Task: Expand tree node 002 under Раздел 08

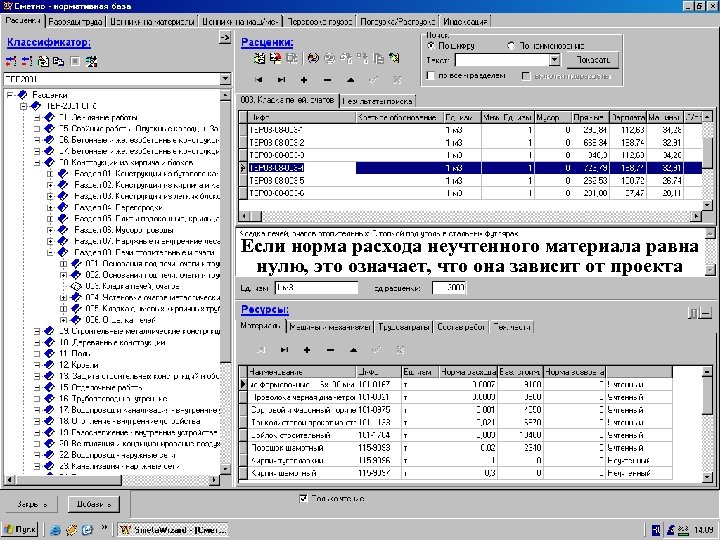Action: 63,275
